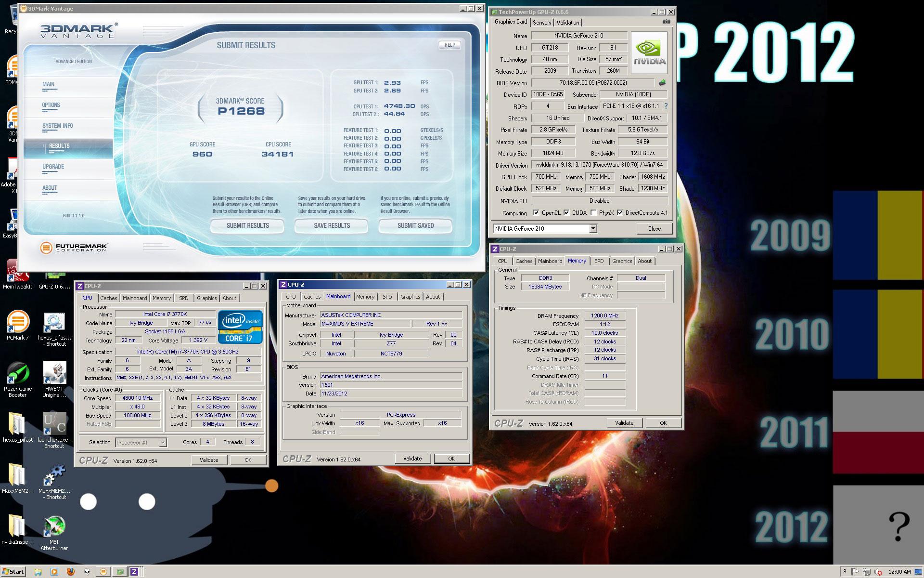Click the Core Speed 4800.10 MHz field
The image size is (924, 578).
pos(138,398)
